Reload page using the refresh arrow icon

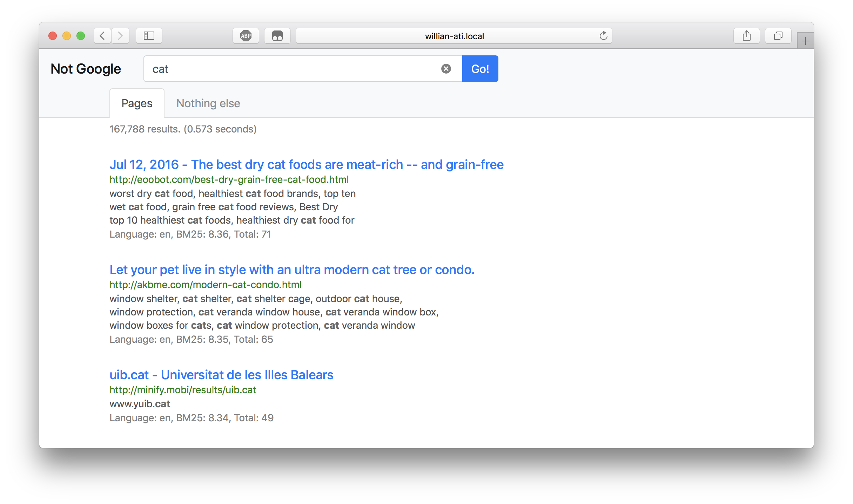pyautogui.click(x=603, y=36)
